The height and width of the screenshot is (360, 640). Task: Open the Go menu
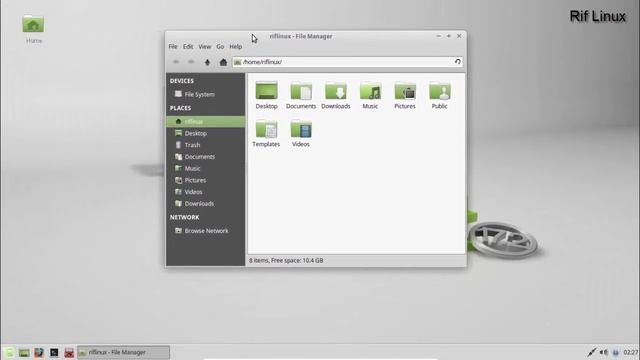[x=220, y=47]
